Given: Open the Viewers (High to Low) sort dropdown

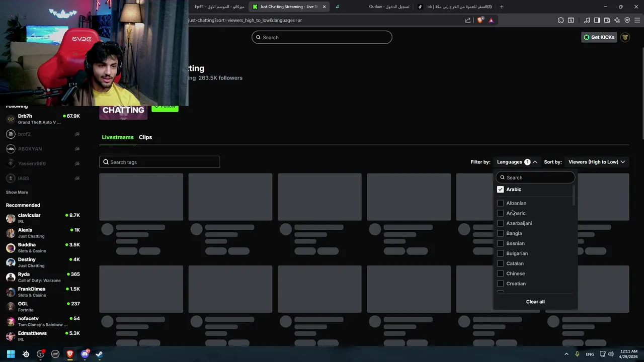Looking at the screenshot, I should click(x=597, y=162).
